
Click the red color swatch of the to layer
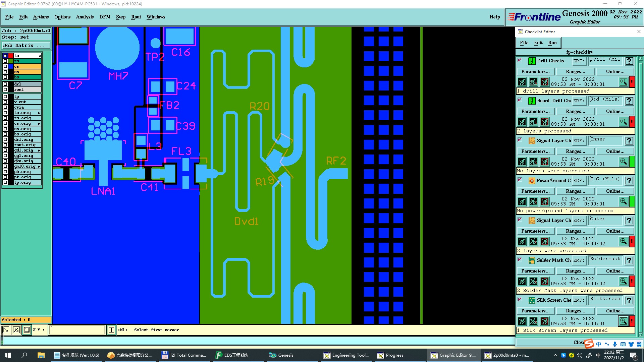pyautogui.click(x=11, y=56)
